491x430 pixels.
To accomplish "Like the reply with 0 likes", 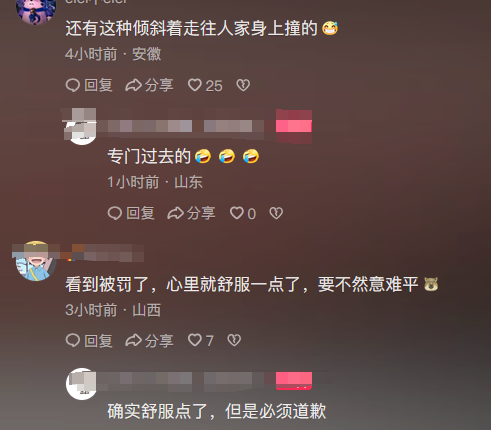I will click(243, 213).
